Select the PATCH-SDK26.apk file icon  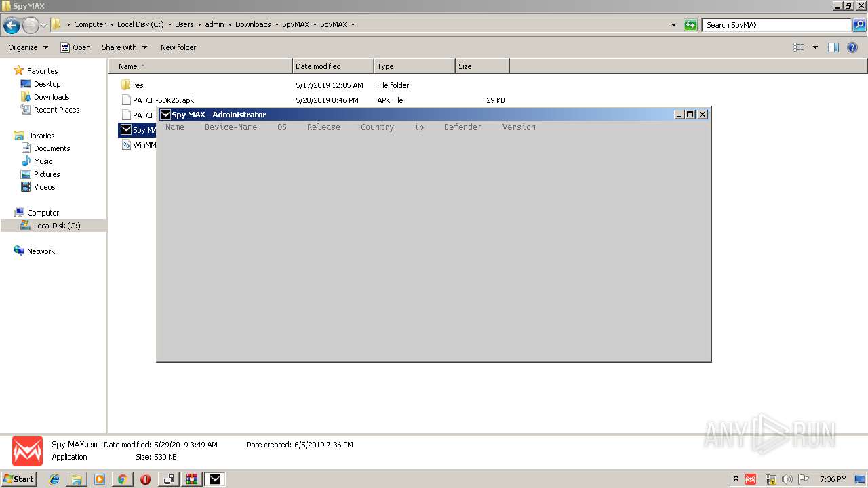125,100
